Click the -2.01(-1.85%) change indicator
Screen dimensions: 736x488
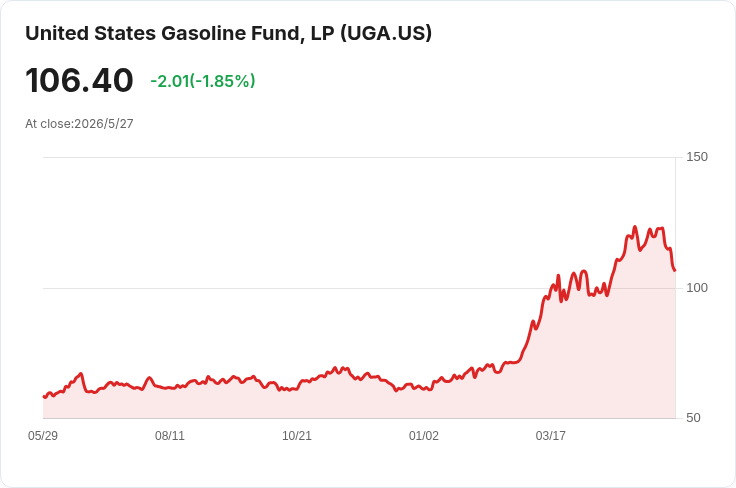[203, 81]
